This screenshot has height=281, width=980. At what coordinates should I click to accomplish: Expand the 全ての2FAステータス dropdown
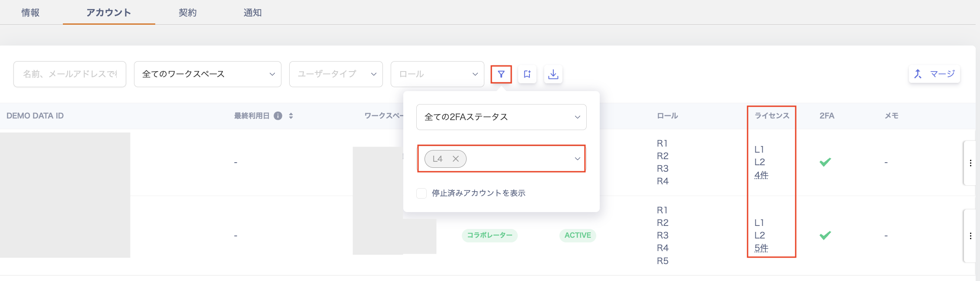click(501, 117)
